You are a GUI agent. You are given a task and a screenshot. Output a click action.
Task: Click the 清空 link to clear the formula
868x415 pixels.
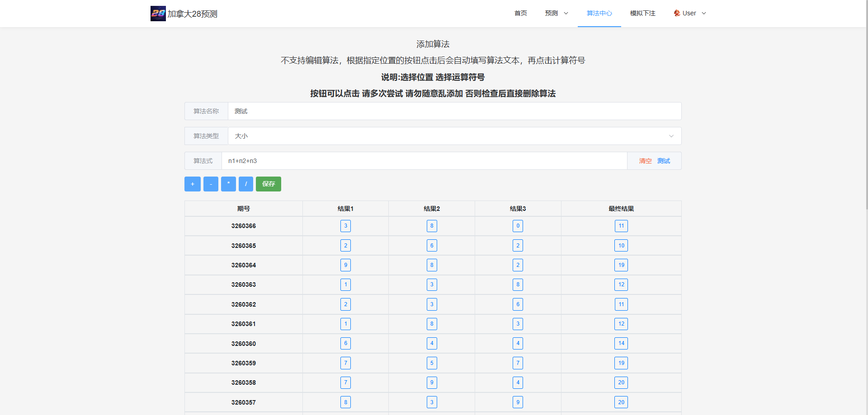coord(645,161)
